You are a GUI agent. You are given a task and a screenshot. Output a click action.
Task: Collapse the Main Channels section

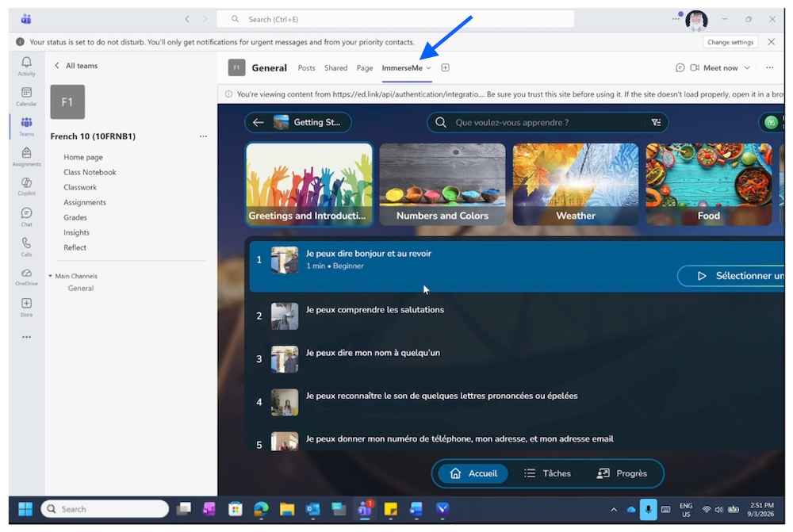[x=50, y=276]
